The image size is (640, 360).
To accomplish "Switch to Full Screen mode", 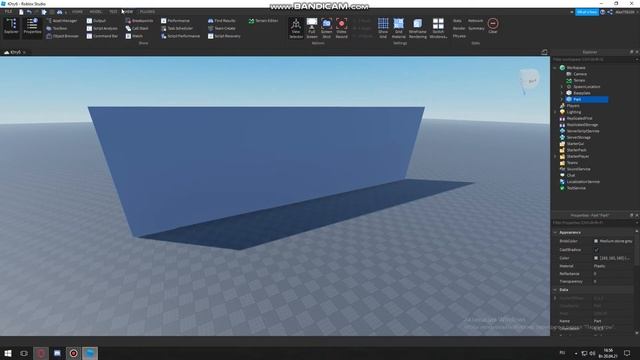I will click(x=312, y=28).
